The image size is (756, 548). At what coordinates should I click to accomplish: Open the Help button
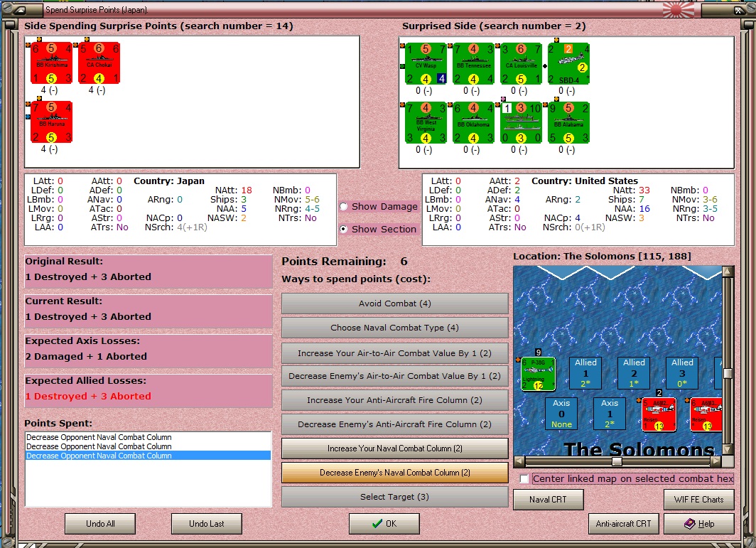[699, 524]
